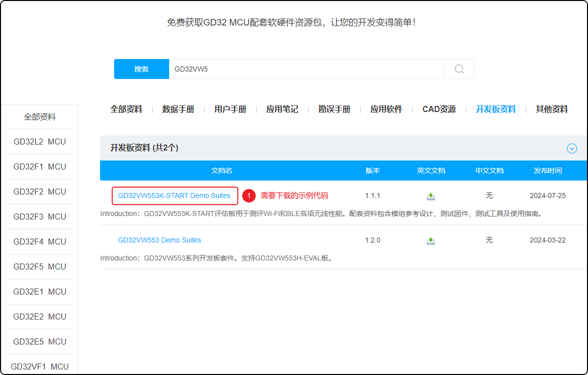Go to the 其他资料 tab
This screenshot has height=375, width=588.
click(551, 109)
